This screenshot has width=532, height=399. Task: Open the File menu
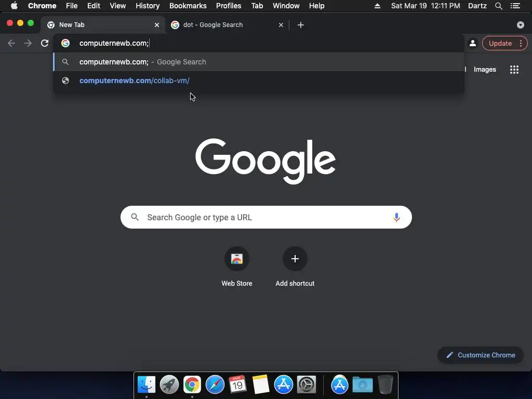(x=72, y=6)
